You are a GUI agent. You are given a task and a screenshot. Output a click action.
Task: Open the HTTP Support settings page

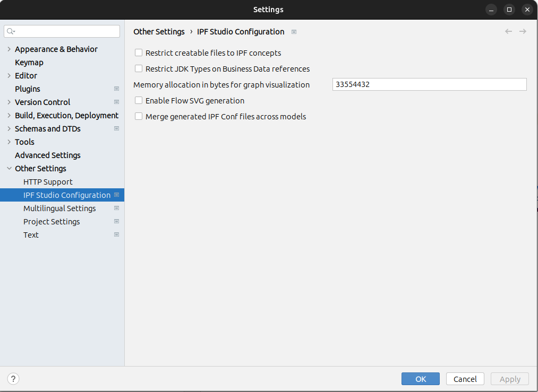pyautogui.click(x=48, y=181)
